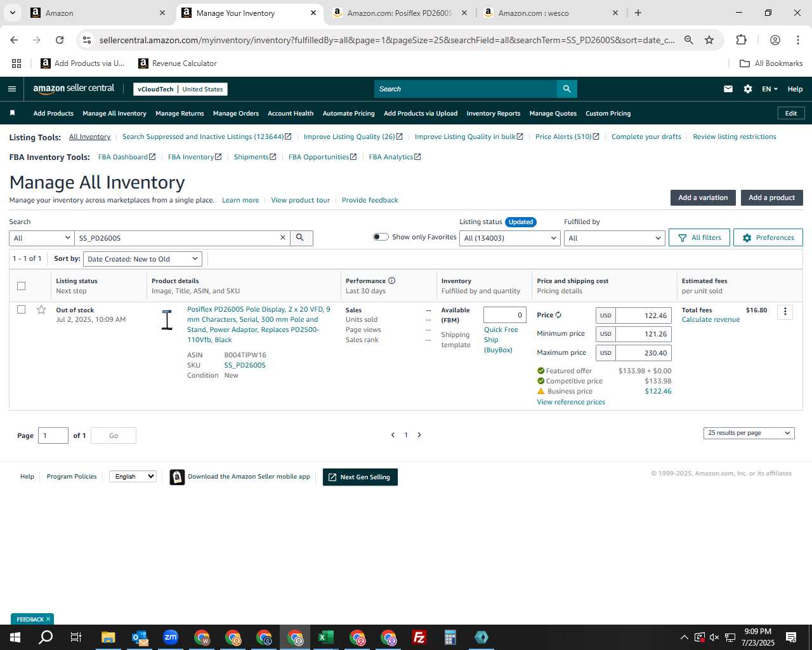Open Excel from the taskbar
The height and width of the screenshot is (650, 812).
click(326, 637)
